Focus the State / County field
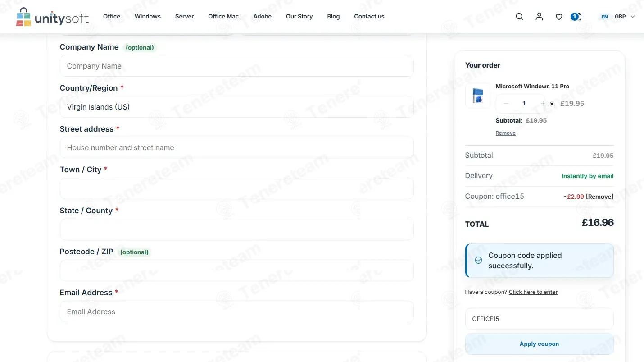Image resolution: width=644 pixels, height=362 pixels. pyautogui.click(x=237, y=229)
